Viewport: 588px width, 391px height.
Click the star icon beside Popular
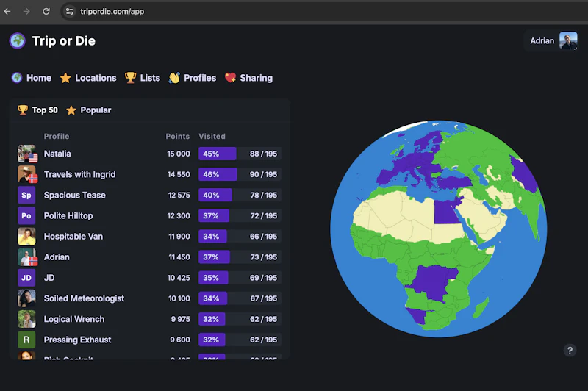tap(71, 110)
